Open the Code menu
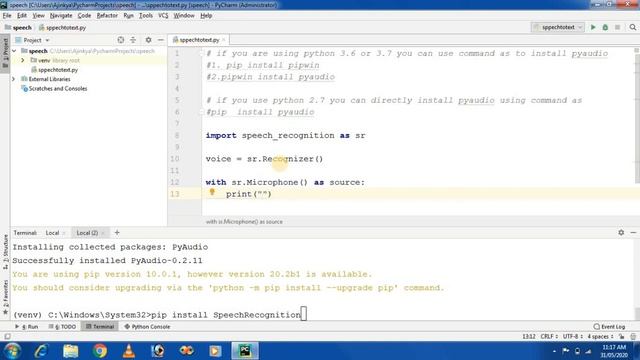Viewport: 640px width, 360px height. point(84,16)
